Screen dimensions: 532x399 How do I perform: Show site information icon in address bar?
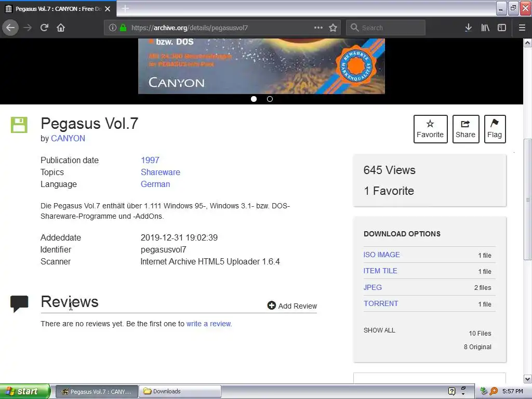(113, 28)
